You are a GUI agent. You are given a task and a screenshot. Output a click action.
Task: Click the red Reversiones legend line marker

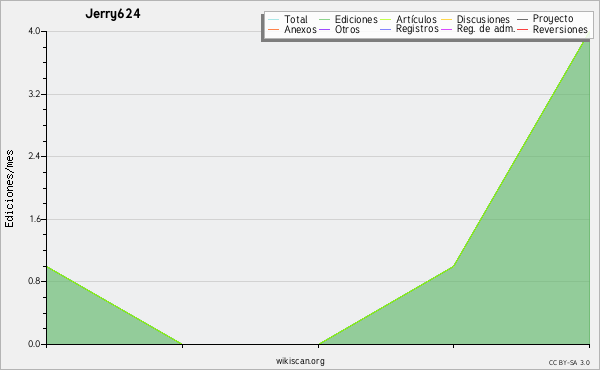(522, 29)
